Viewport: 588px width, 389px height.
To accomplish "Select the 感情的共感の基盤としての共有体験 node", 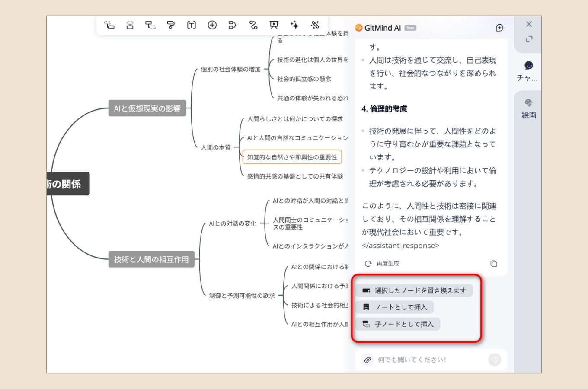I will click(x=295, y=176).
